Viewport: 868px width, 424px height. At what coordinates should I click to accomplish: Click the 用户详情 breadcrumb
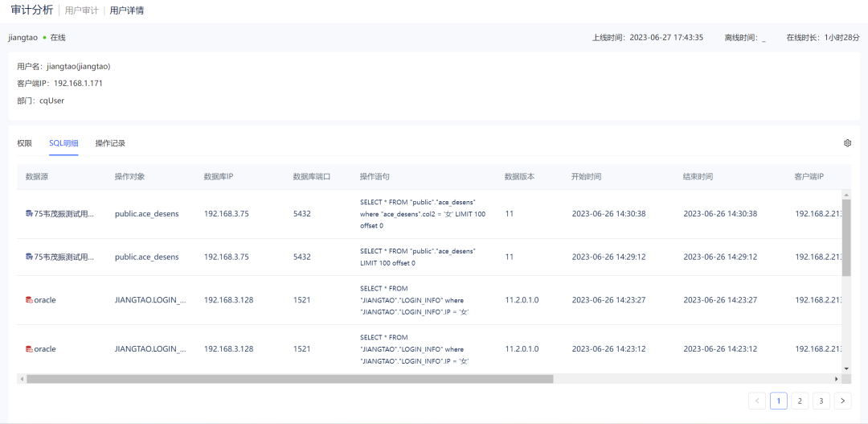(x=127, y=10)
